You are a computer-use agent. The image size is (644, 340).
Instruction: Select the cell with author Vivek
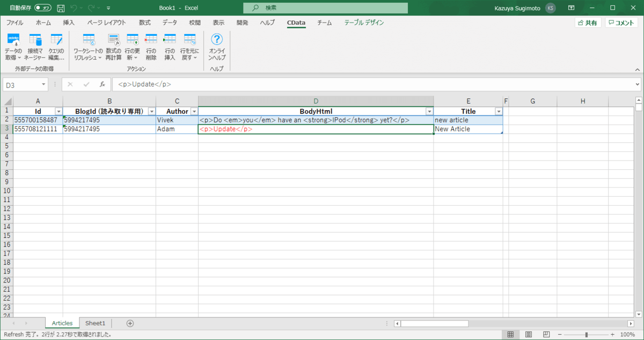177,120
